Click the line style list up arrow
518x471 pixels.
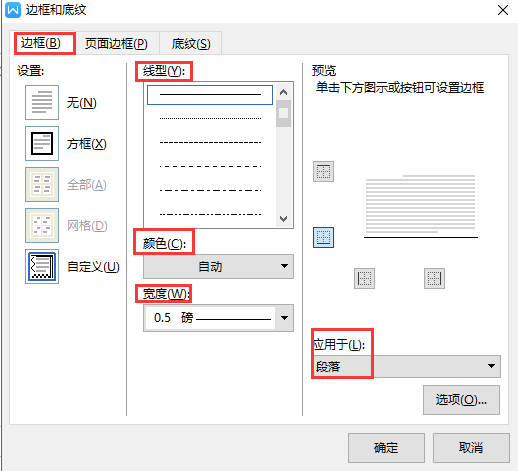pos(284,92)
